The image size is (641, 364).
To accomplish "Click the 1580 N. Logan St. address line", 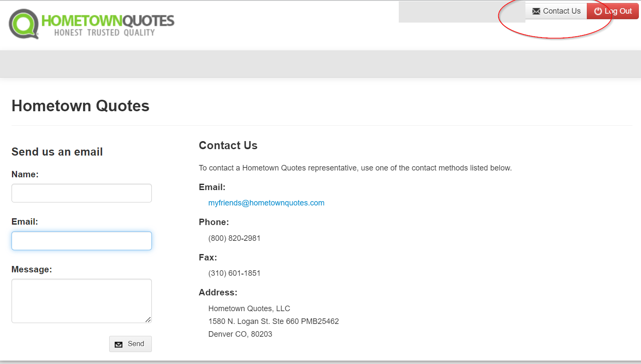I will click(273, 321).
